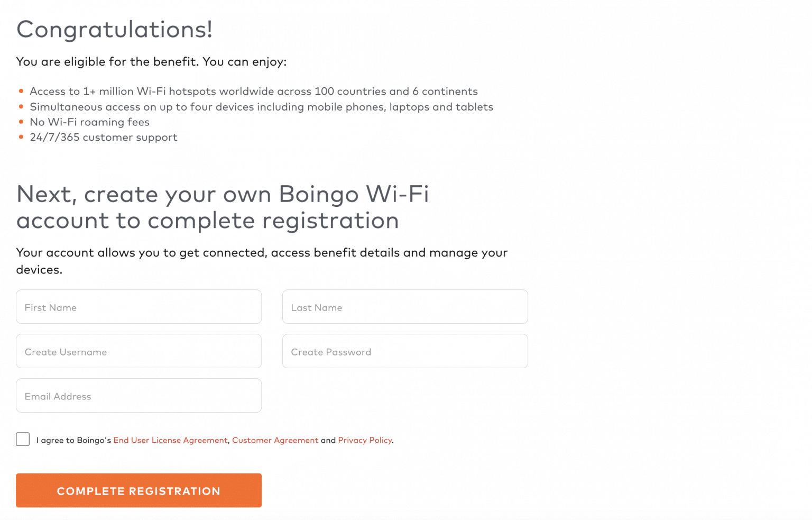Open the Privacy Policy
812x520 pixels.
click(365, 440)
